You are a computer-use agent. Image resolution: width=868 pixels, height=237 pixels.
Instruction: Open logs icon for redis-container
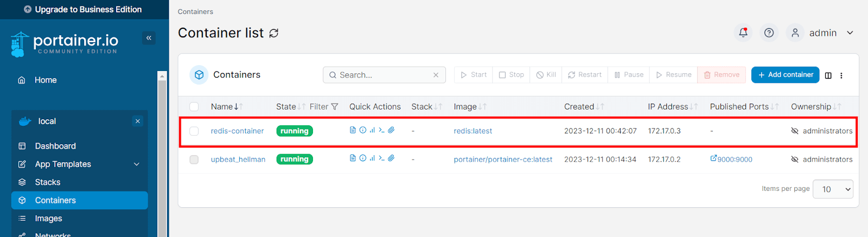point(353,130)
